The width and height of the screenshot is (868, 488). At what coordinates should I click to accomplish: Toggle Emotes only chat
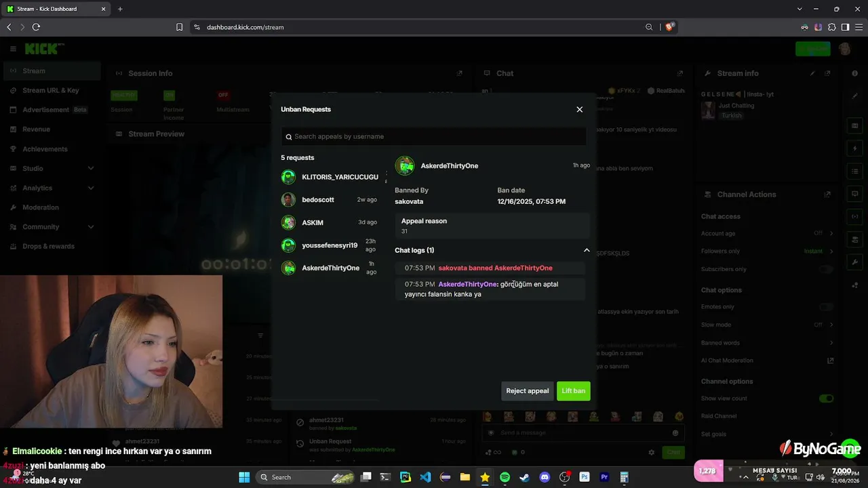(826, 307)
